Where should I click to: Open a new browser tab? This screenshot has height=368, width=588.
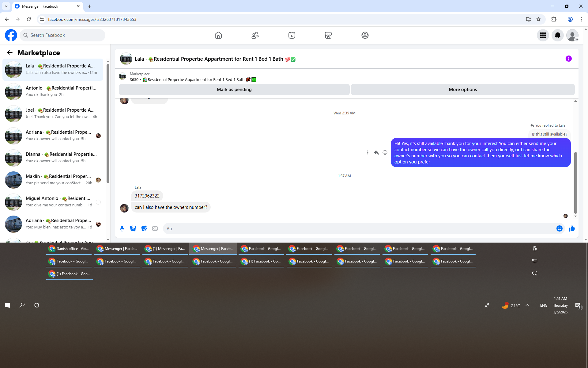pyautogui.click(x=89, y=6)
